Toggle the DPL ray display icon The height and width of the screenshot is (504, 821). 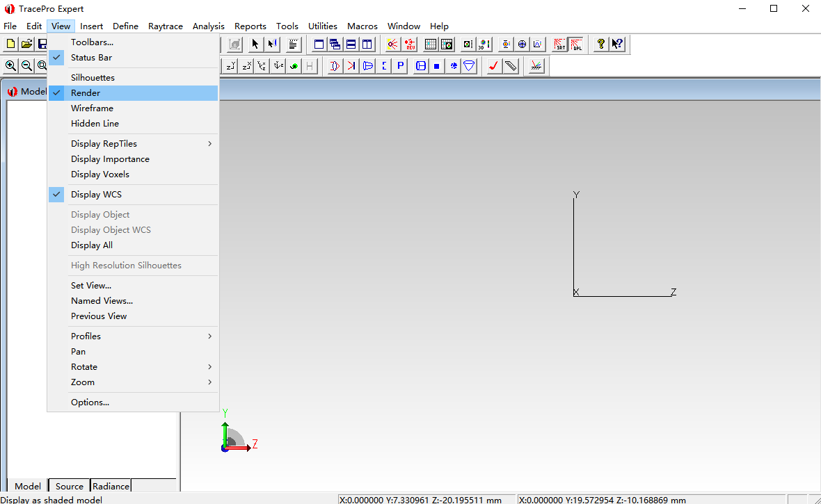pos(576,44)
